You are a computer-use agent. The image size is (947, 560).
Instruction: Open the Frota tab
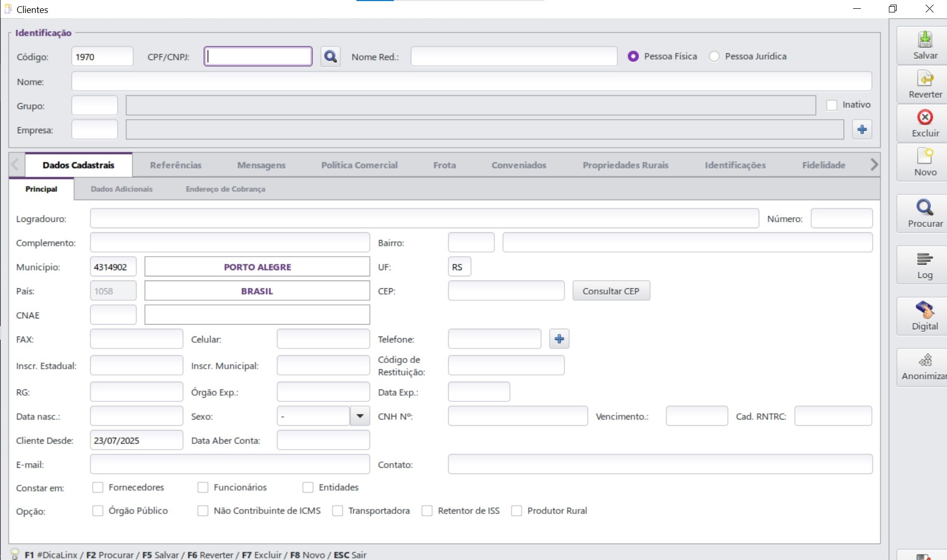click(445, 165)
